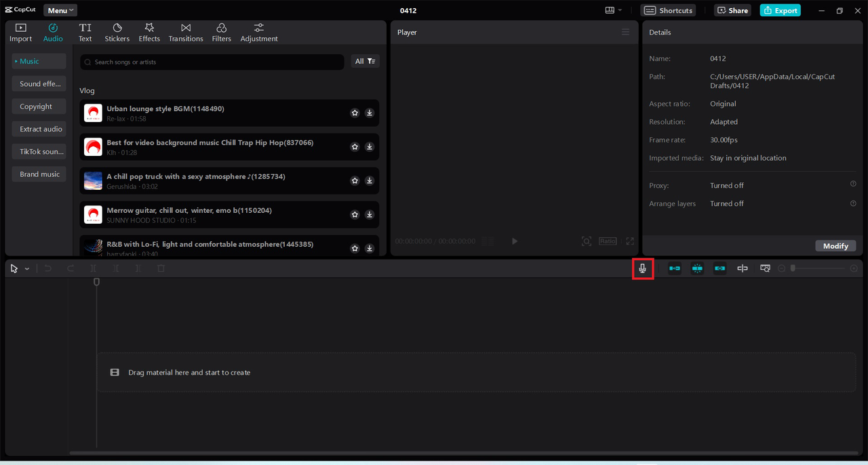The image size is (868, 465).
Task: Open the Copyright section
Action: click(39, 106)
